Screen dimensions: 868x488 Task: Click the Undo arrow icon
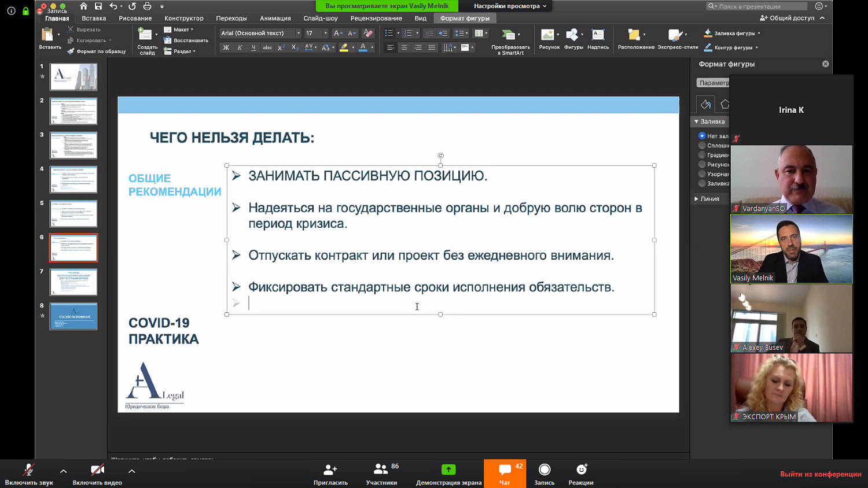click(113, 6)
